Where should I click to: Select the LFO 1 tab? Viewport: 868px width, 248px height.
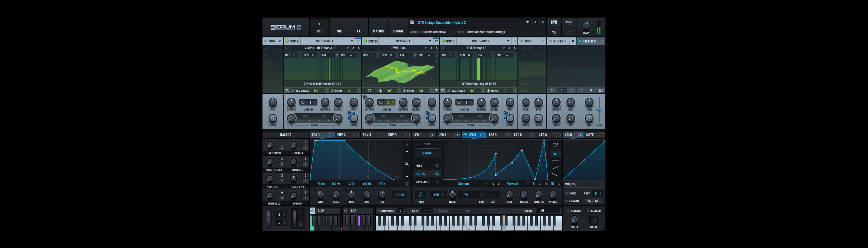coord(424,135)
